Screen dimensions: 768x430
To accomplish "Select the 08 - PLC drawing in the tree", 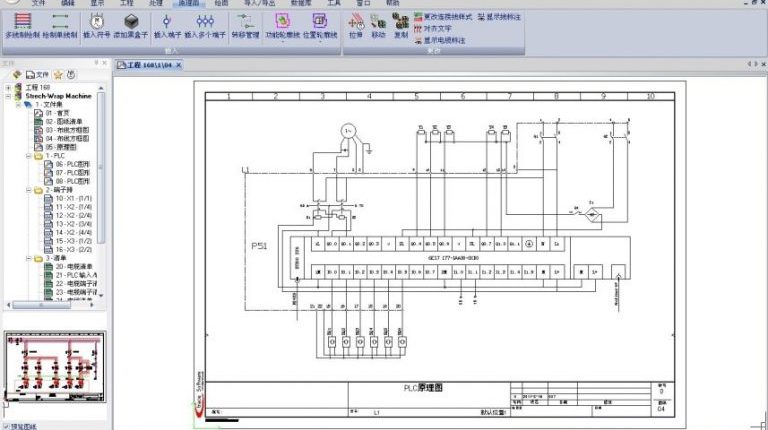I will (72, 181).
